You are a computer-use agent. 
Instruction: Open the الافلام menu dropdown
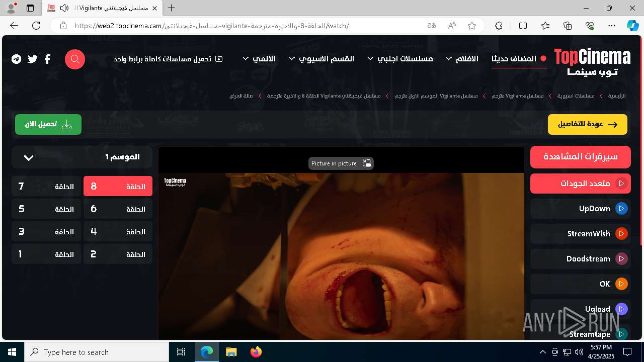coord(461,59)
